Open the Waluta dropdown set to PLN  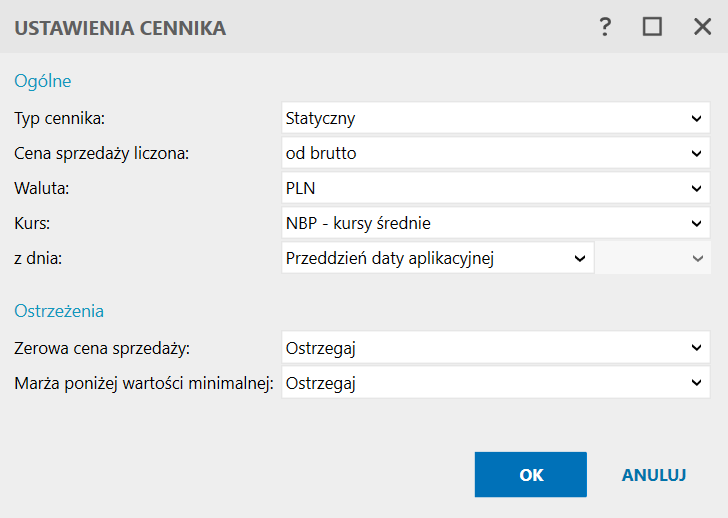pyautogui.click(x=495, y=188)
